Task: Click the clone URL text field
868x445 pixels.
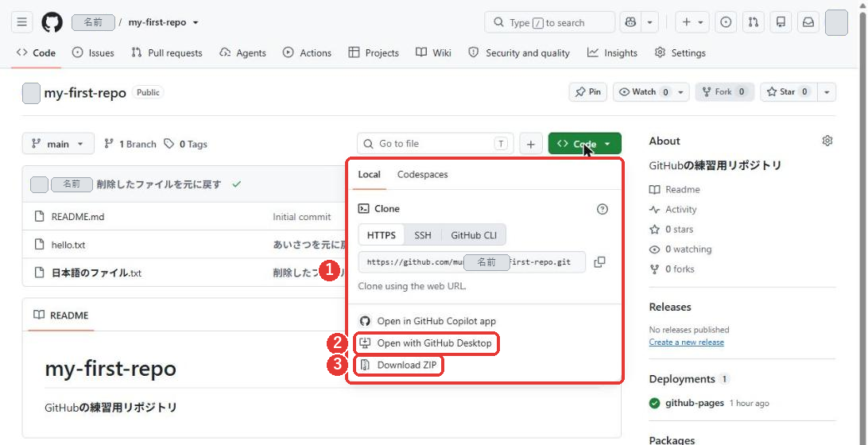Action: (471, 261)
